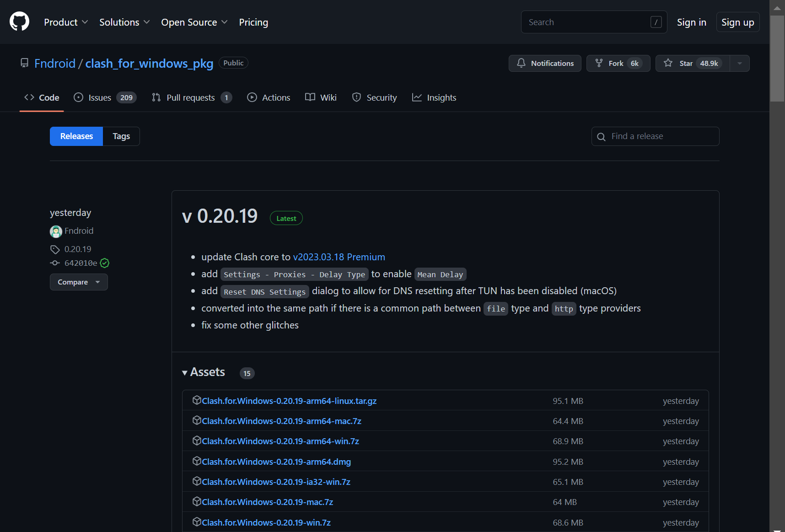Collapse the Assets section
The width and height of the screenshot is (785, 532).
click(204, 372)
